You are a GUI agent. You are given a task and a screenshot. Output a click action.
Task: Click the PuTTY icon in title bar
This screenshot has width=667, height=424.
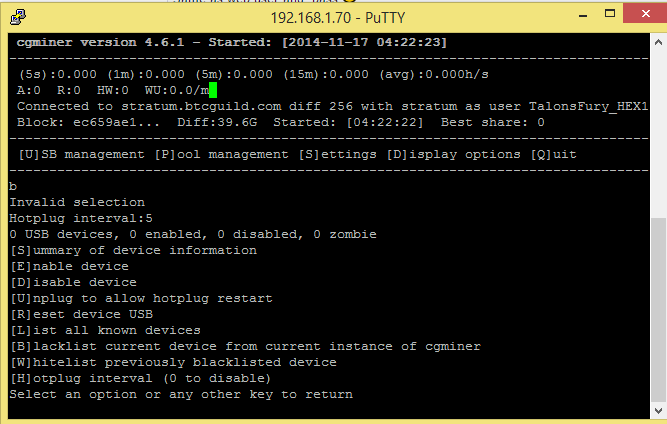coord(18,17)
